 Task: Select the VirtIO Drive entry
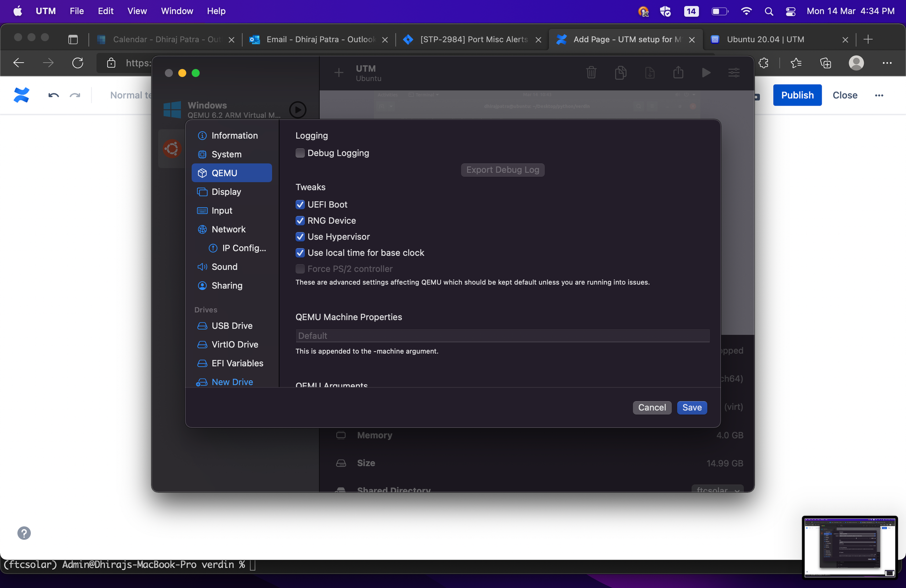(232, 344)
